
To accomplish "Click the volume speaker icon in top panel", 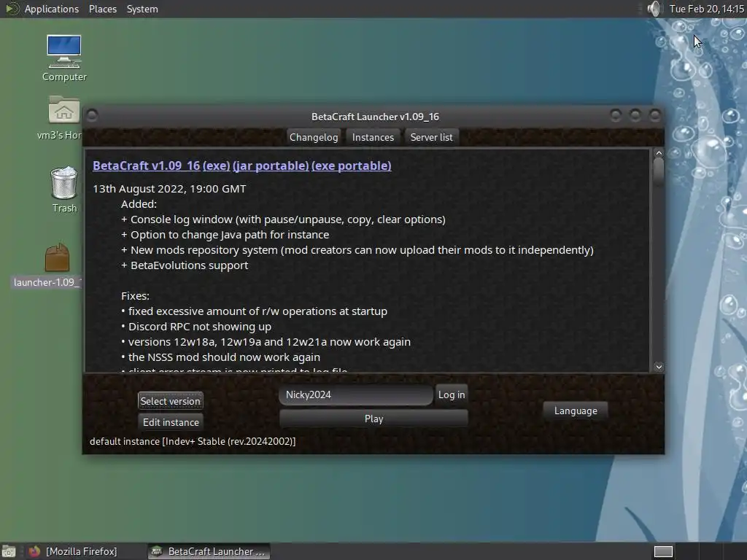I will point(654,9).
